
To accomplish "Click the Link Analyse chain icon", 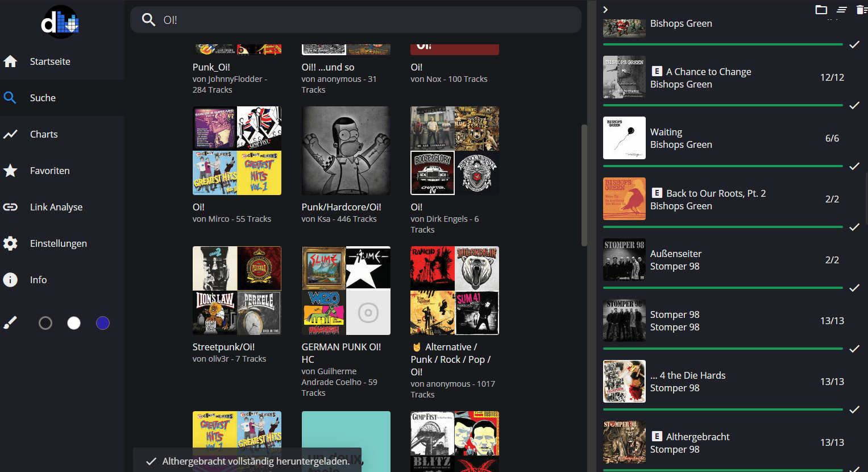I will (x=10, y=207).
